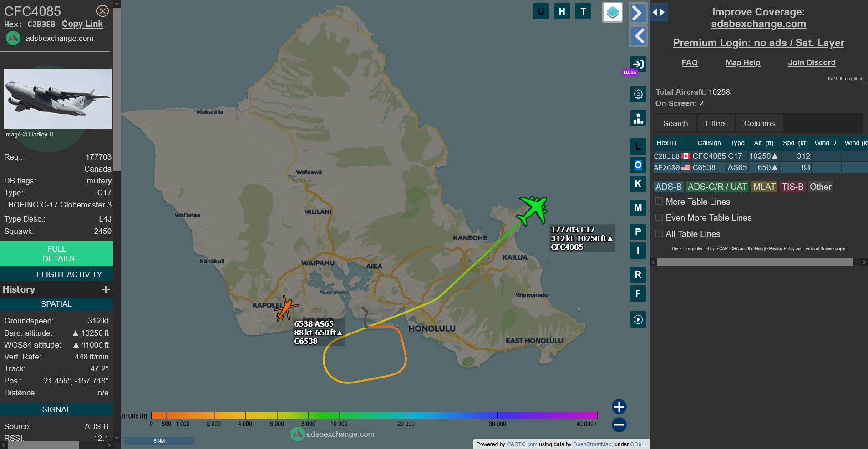Click the P map button

638,232
